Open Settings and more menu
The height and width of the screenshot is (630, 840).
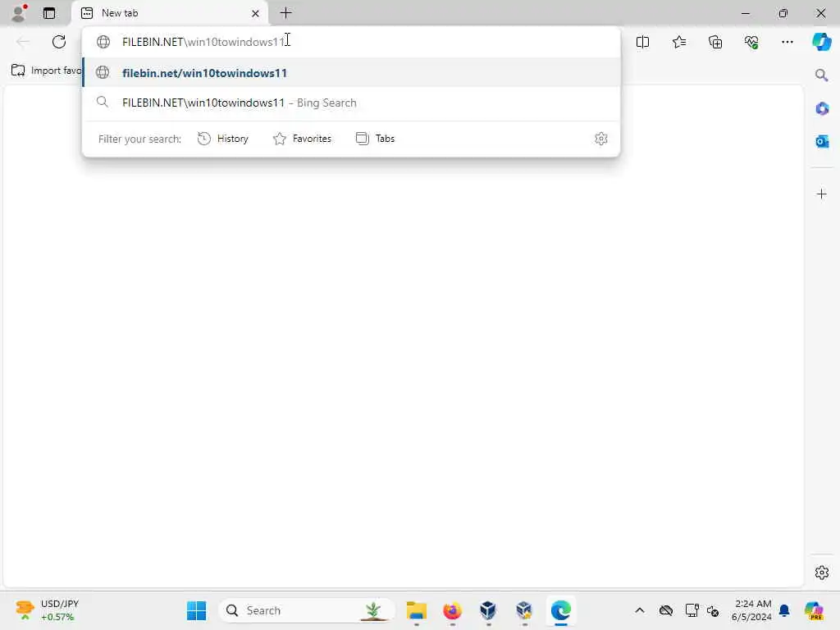point(787,42)
